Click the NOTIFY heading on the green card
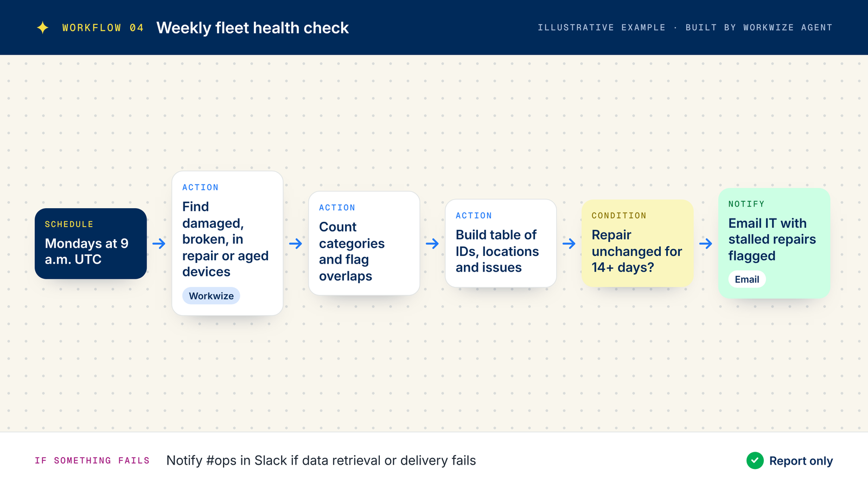 pyautogui.click(x=746, y=204)
